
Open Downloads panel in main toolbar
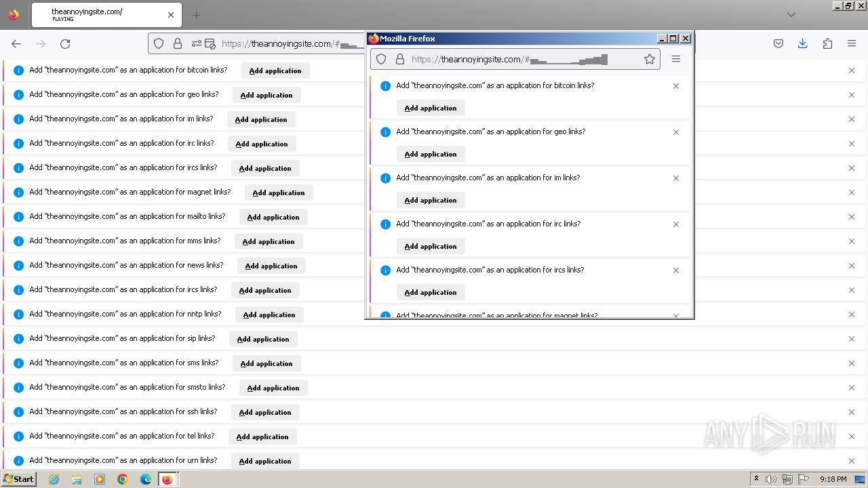point(803,43)
